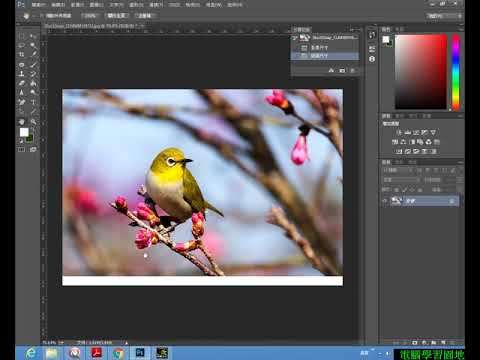Open the File (檔案) menu

[x=38, y=5]
